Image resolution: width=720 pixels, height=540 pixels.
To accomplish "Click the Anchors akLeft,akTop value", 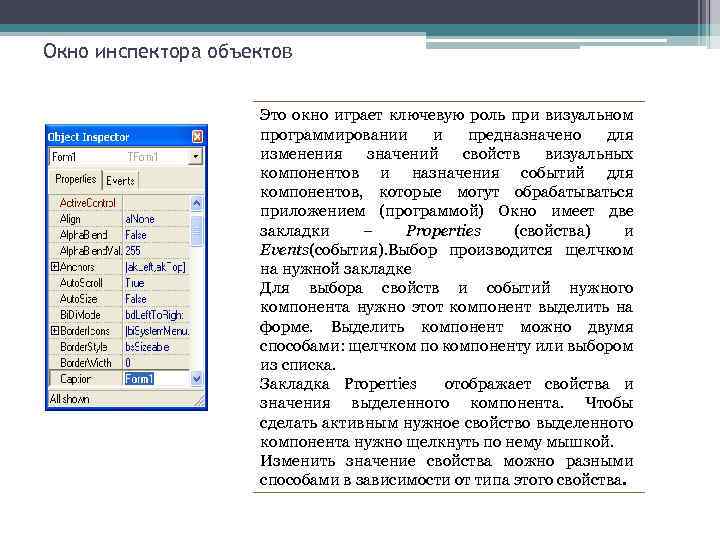I will [156, 267].
